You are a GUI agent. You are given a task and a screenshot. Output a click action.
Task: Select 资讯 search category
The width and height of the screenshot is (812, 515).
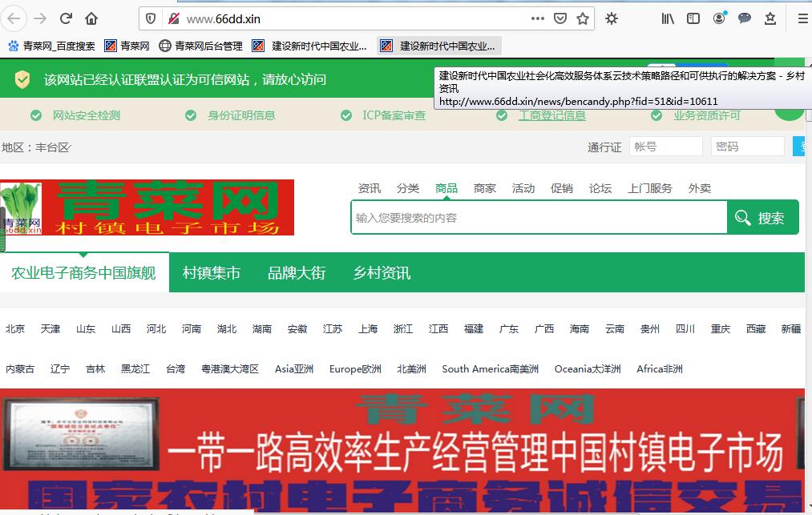click(x=370, y=188)
